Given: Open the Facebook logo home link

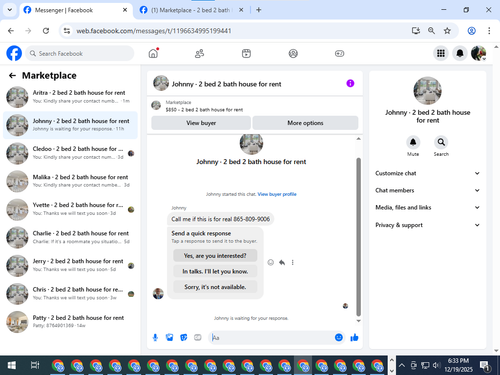Looking at the screenshot, I should 14,53.
